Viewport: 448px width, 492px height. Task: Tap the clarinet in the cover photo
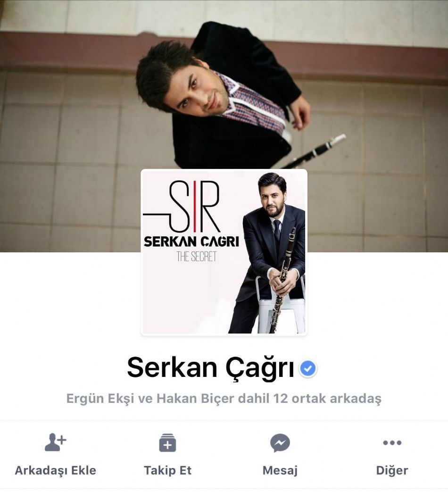314,151
